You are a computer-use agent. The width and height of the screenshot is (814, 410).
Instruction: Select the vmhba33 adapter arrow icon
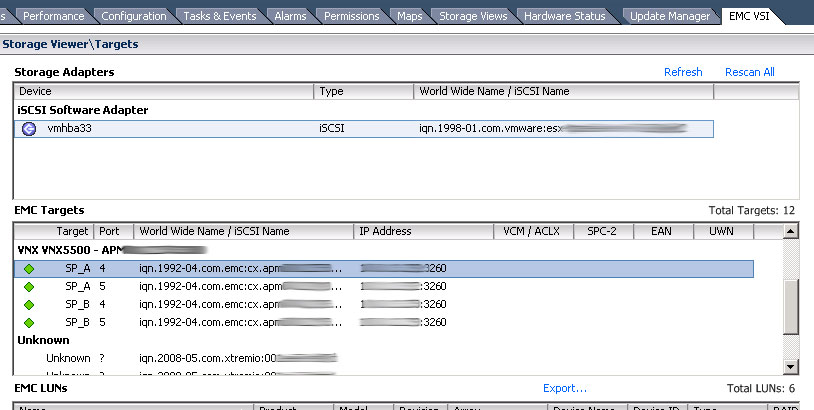coord(29,129)
